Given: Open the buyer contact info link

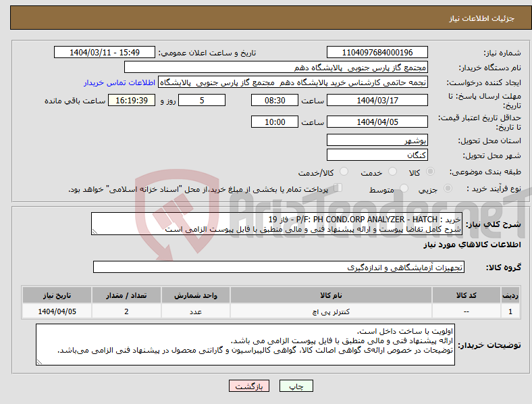Looking at the screenshot, I should 119,82.
